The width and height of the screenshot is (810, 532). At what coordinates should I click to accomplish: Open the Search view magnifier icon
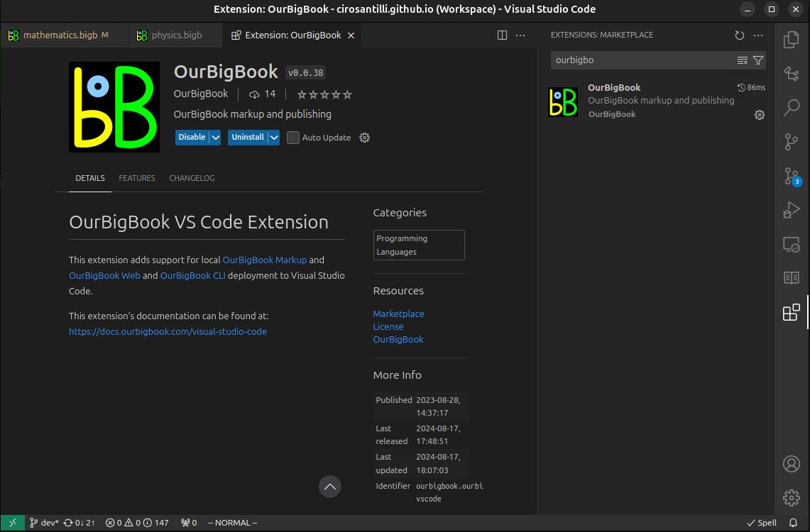tap(791, 107)
